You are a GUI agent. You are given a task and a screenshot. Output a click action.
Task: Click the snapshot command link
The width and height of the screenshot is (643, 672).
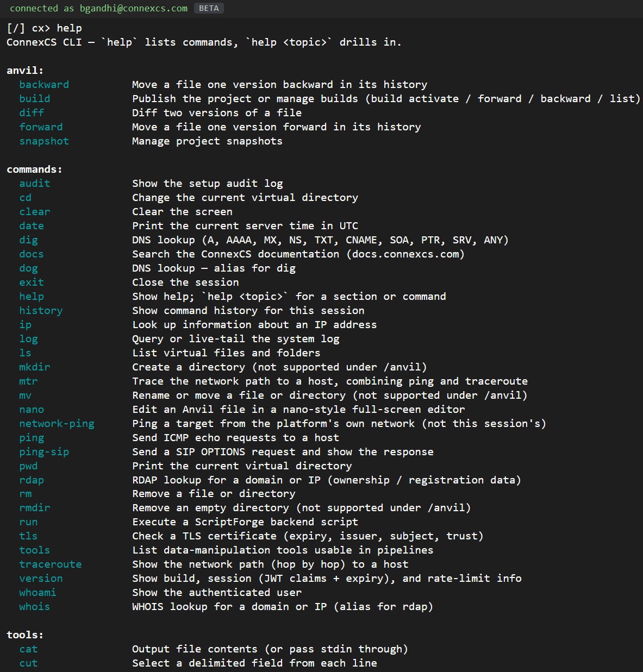[x=44, y=141]
